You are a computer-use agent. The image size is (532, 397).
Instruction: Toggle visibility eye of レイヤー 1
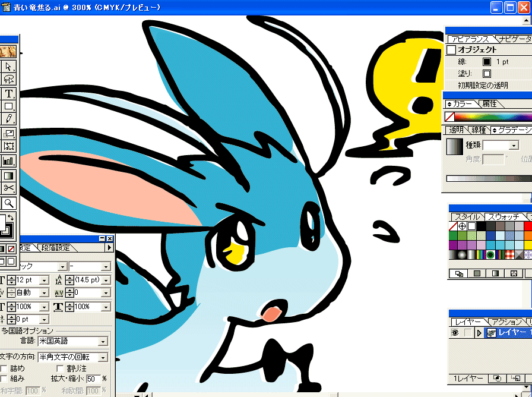(x=455, y=333)
